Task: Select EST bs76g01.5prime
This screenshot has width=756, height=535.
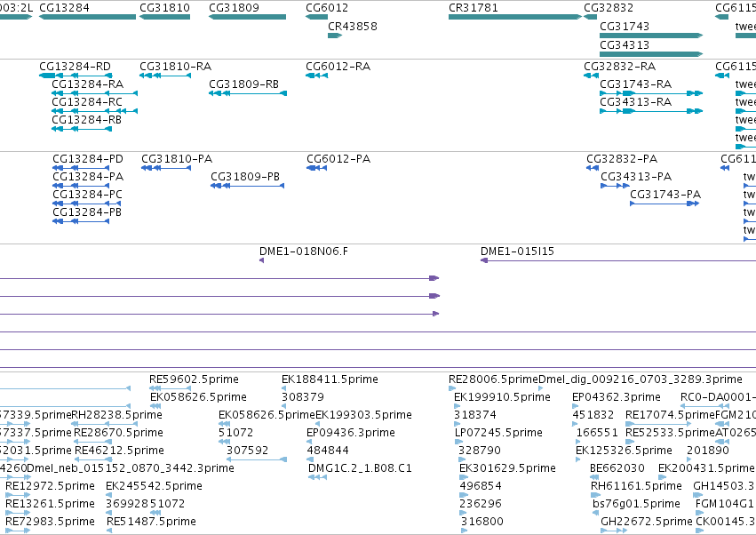Action: [x=596, y=513]
